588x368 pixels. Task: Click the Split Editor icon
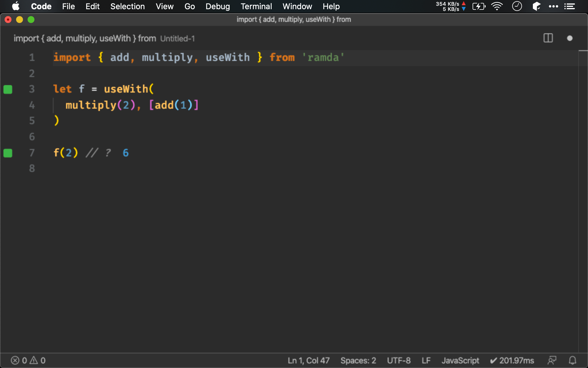click(x=548, y=38)
